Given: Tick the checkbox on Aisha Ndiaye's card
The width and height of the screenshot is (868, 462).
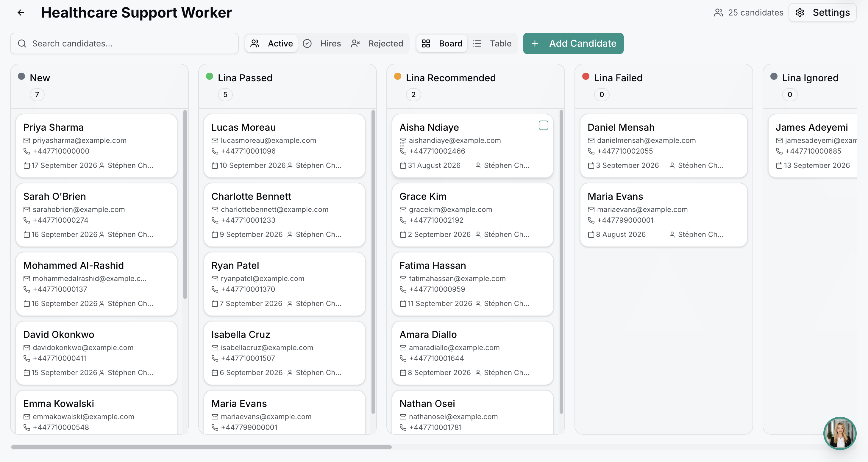Looking at the screenshot, I should point(543,125).
